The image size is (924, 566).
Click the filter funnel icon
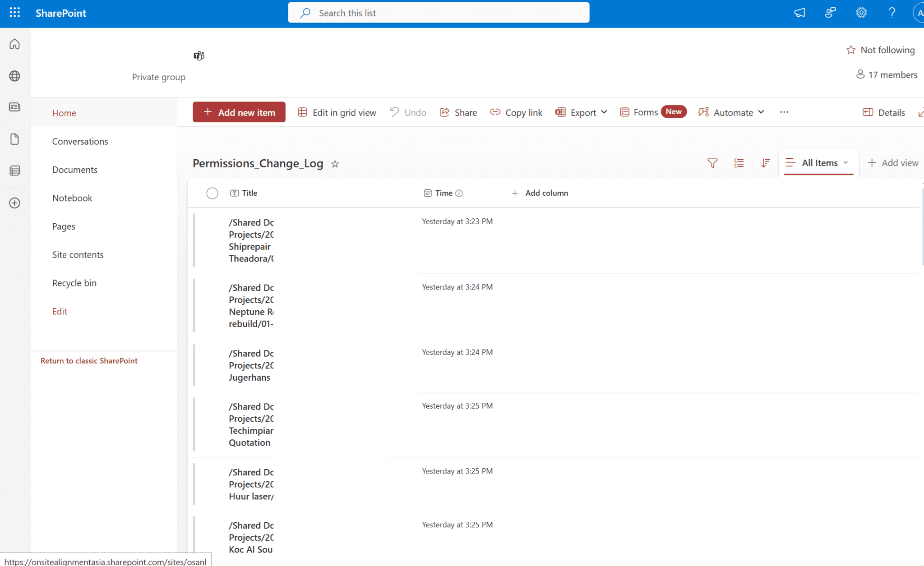point(712,163)
